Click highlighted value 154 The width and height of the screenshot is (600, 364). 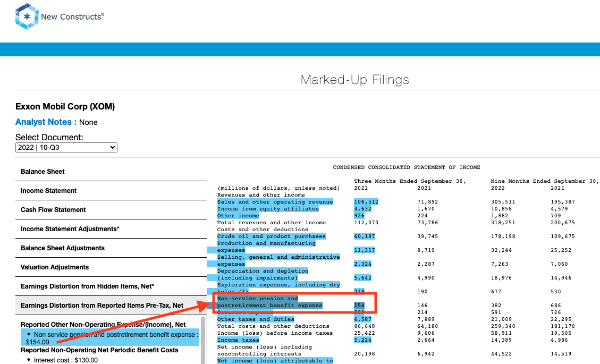click(x=359, y=305)
